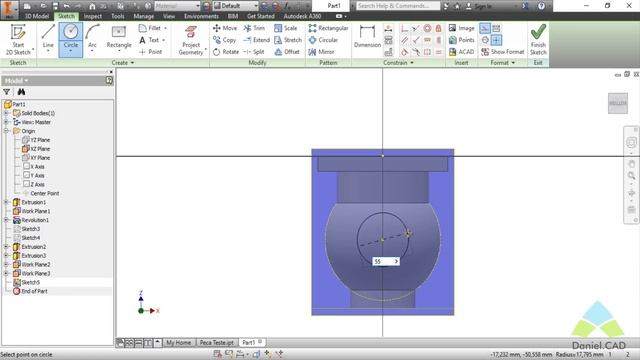Image resolution: width=640 pixels, height=360 pixels.
Task: Click Finish Sketch
Action: point(538,39)
